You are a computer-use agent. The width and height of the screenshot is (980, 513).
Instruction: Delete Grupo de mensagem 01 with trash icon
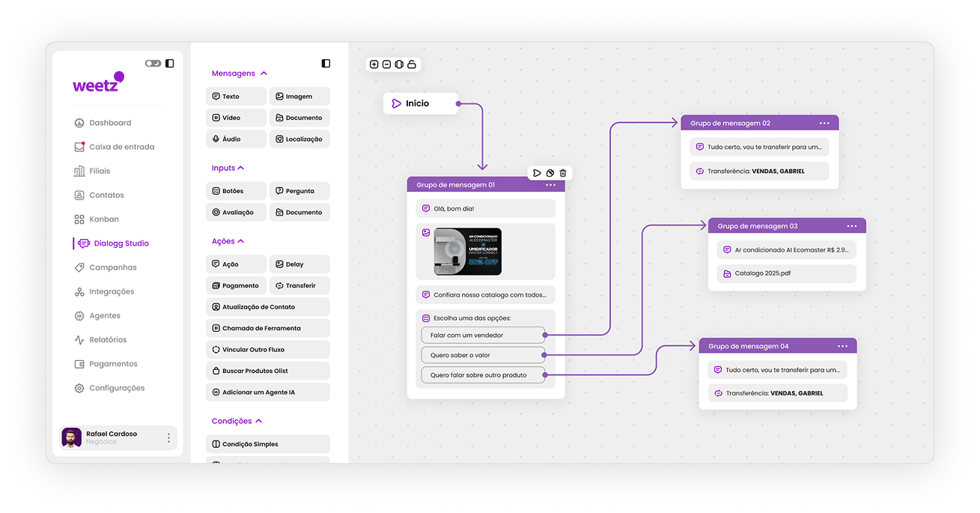563,173
